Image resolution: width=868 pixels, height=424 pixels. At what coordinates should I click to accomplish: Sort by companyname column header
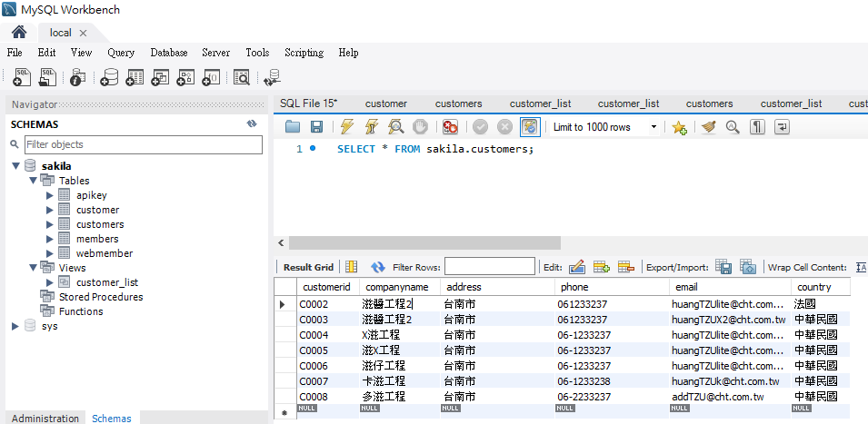point(400,287)
